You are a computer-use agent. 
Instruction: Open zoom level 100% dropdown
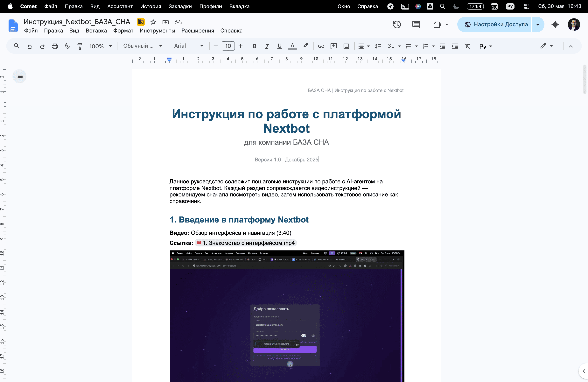(101, 46)
